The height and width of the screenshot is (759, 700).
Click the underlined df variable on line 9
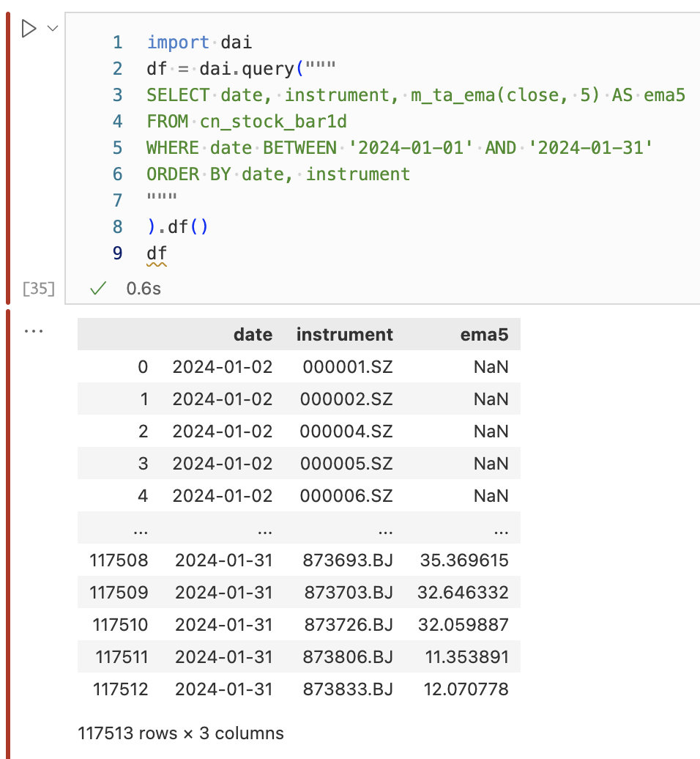click(157, 253)
